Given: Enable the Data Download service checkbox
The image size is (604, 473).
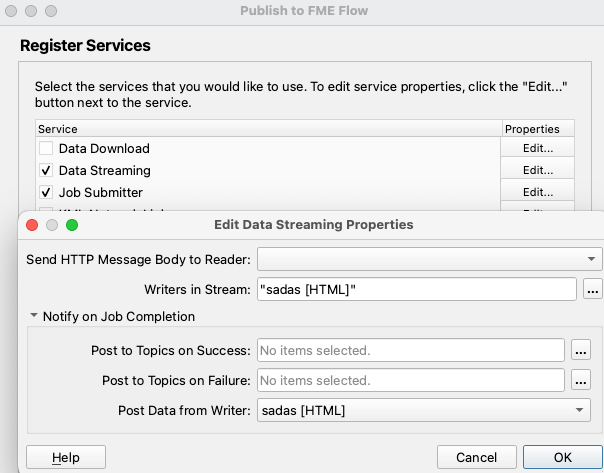Looking at the screenshot, I should [46, 148].
